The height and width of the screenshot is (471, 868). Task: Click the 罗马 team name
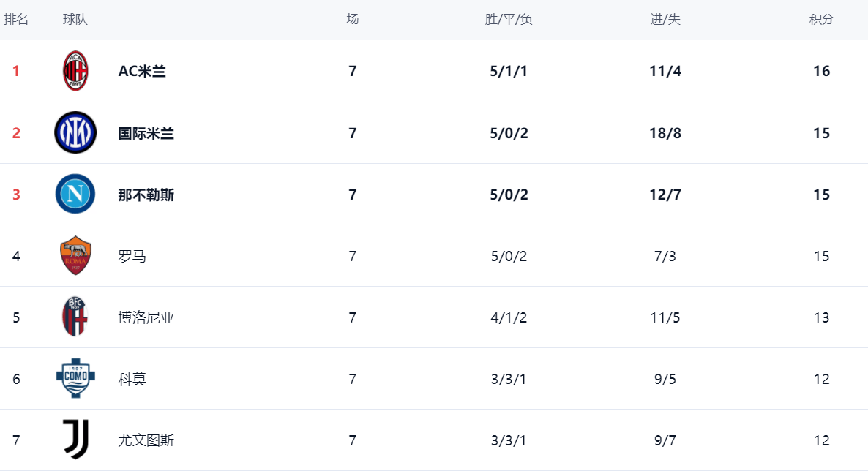(x=132, y=256)
